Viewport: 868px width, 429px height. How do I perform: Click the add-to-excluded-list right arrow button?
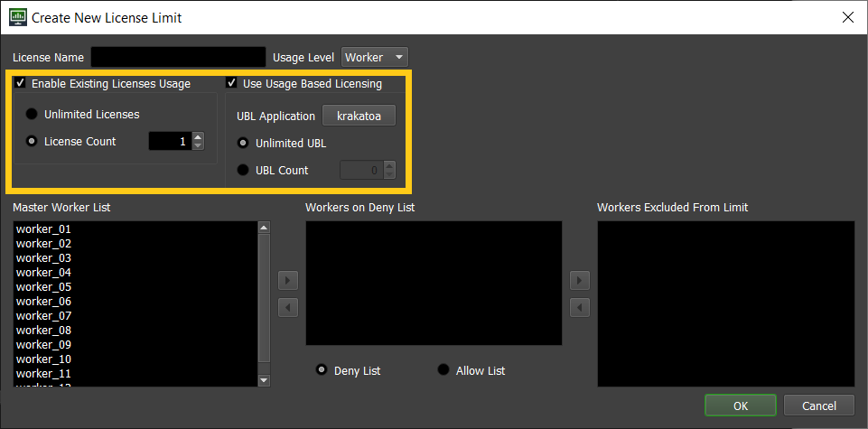pyautogui.click(x=580, y=281)
